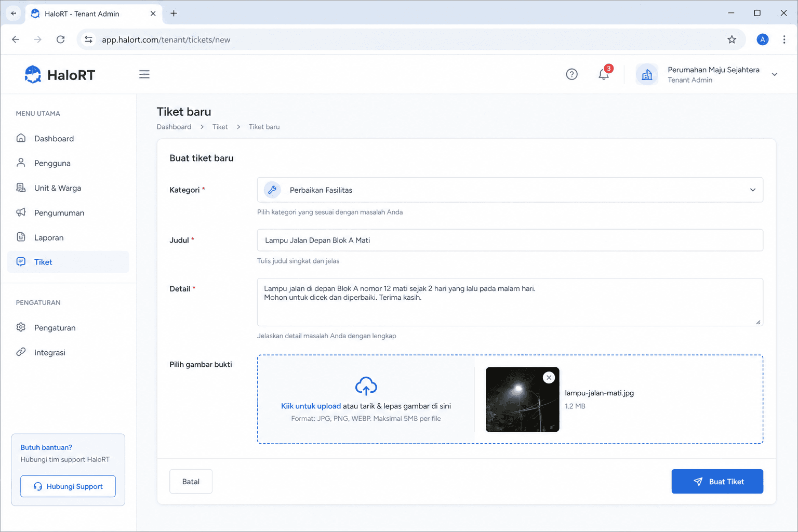
Task: Open the notifications bell
Action: pyautogui.click(x=604, y=74)
